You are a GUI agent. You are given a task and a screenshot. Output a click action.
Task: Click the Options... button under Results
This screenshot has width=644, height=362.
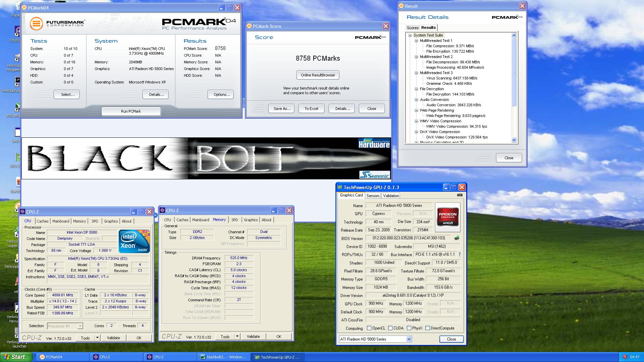click(x=221, y=95)
